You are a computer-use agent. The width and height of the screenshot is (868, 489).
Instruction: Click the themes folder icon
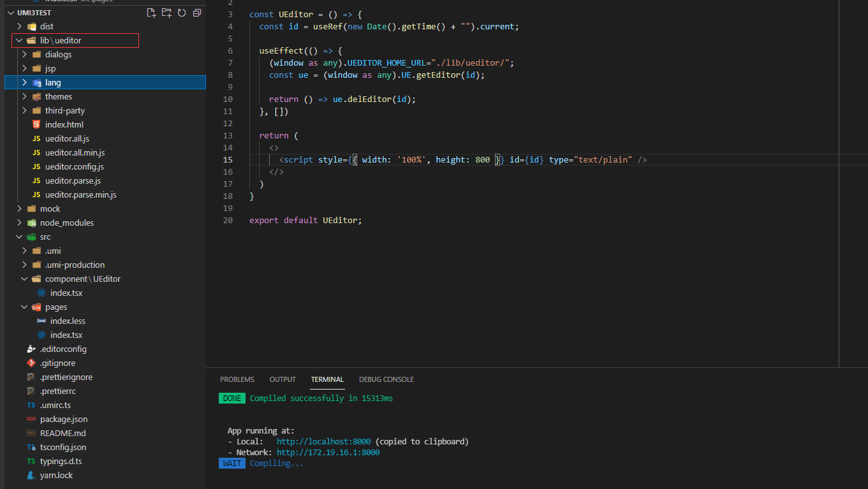[x=36, y=96]
